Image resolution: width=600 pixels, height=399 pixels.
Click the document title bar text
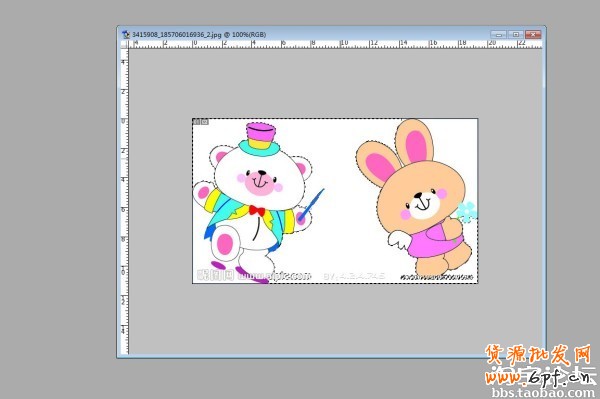tap(199, 34)
